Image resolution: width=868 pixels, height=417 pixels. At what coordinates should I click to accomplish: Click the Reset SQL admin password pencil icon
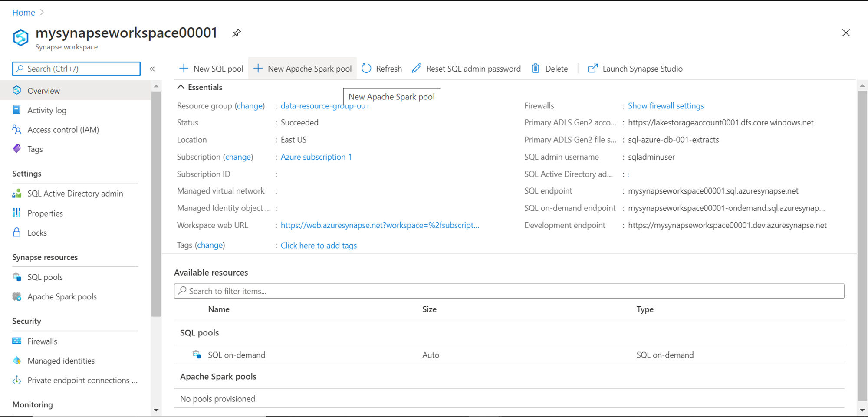[417, 69]
